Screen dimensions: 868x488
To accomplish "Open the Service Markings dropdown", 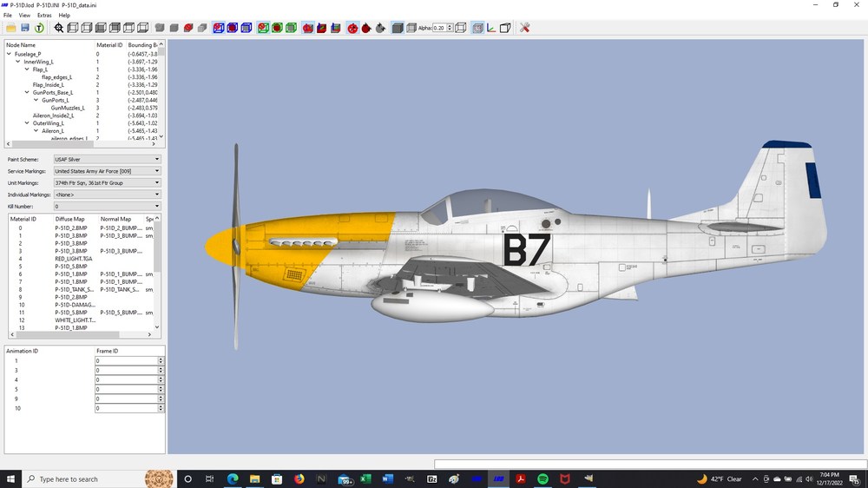I will coord(108,171).
